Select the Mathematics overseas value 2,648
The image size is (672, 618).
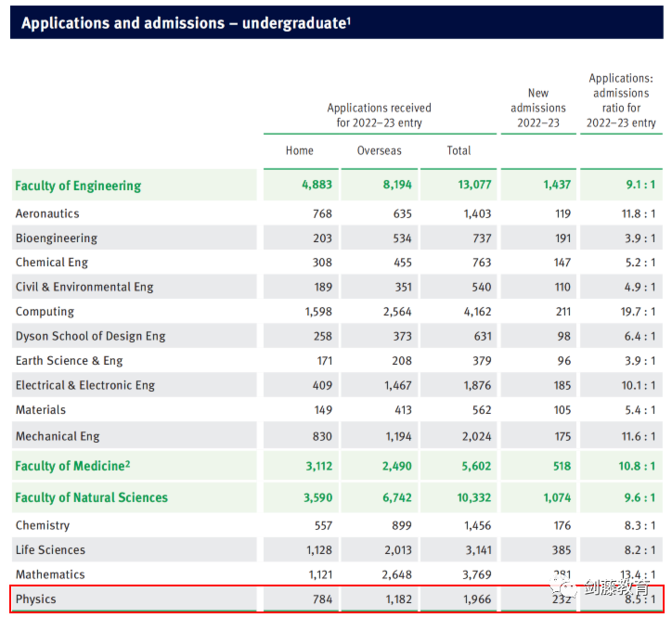[x=395, y=574]
